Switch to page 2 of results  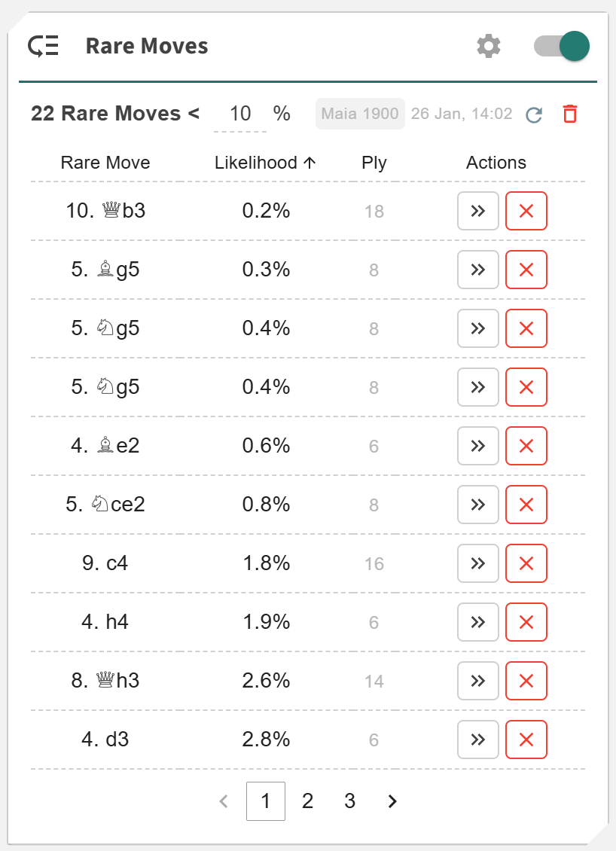click(307, 801)
